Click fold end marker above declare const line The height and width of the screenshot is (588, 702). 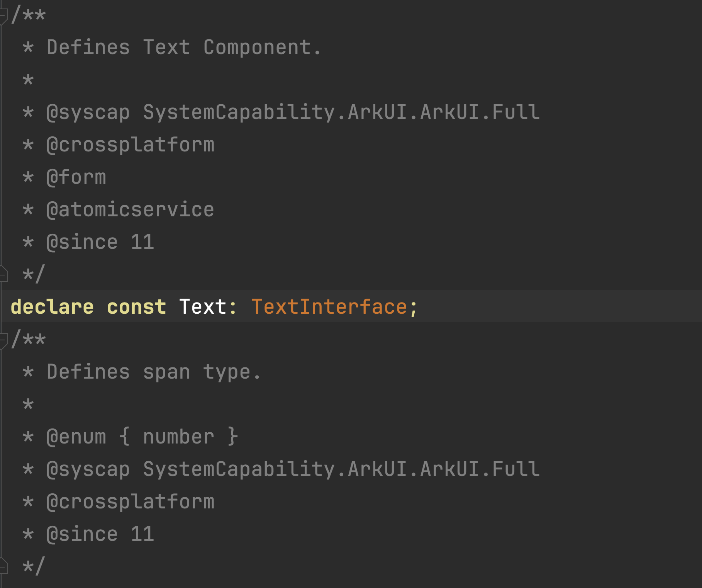coord(3,275)
